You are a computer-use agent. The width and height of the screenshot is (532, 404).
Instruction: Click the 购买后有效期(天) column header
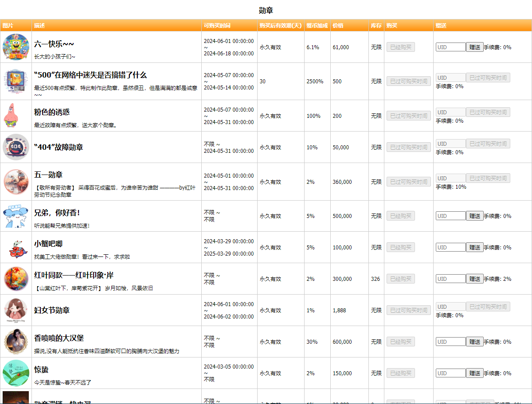[x=281, y=26]
